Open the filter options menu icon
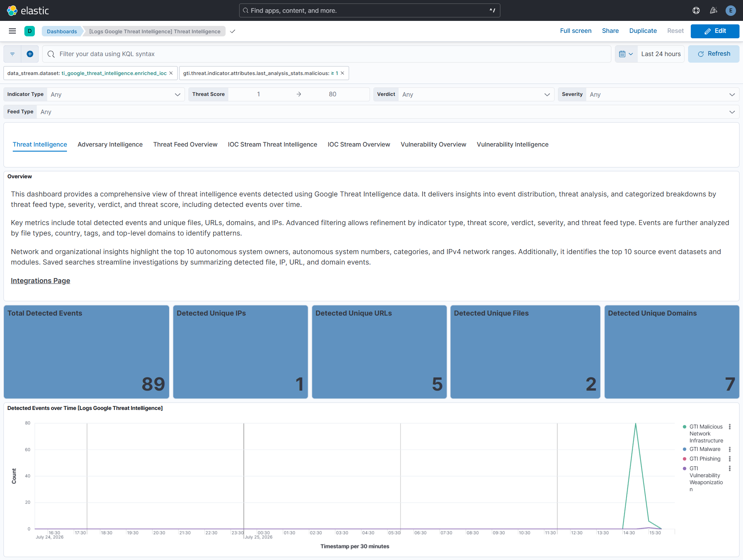743x560 pixels. tap(12, 54)
